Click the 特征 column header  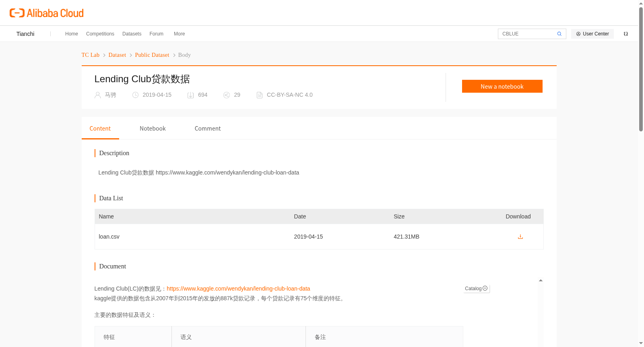pos(109,337)
